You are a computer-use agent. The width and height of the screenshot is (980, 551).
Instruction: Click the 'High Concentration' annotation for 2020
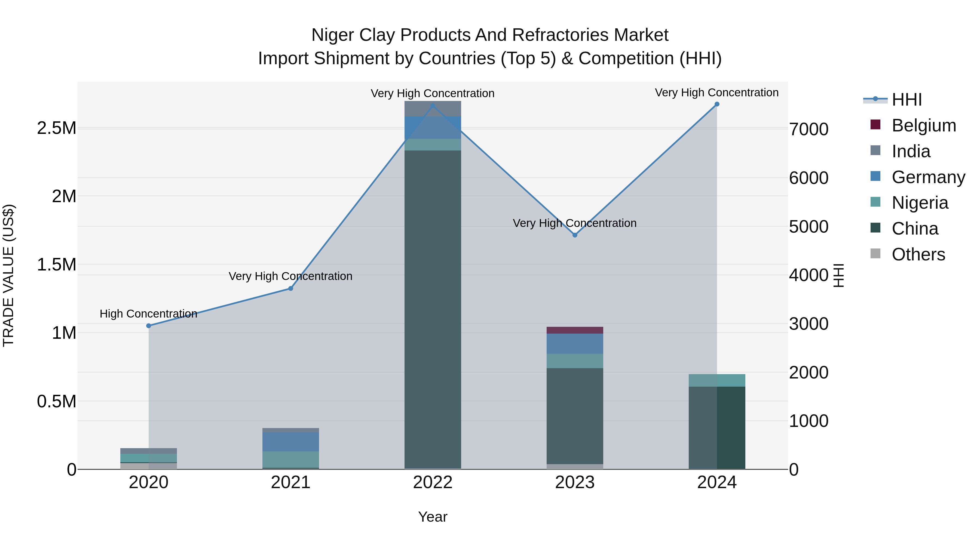[149, 314]
